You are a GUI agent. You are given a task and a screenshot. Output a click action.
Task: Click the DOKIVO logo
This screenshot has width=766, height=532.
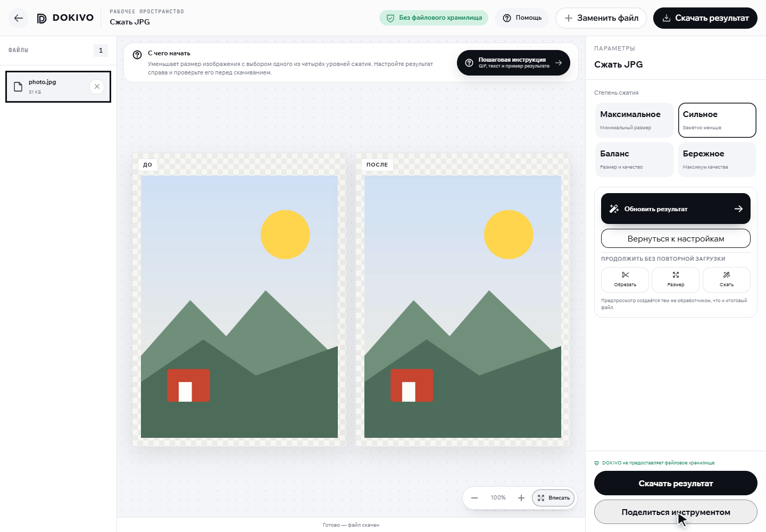[65, 18]
